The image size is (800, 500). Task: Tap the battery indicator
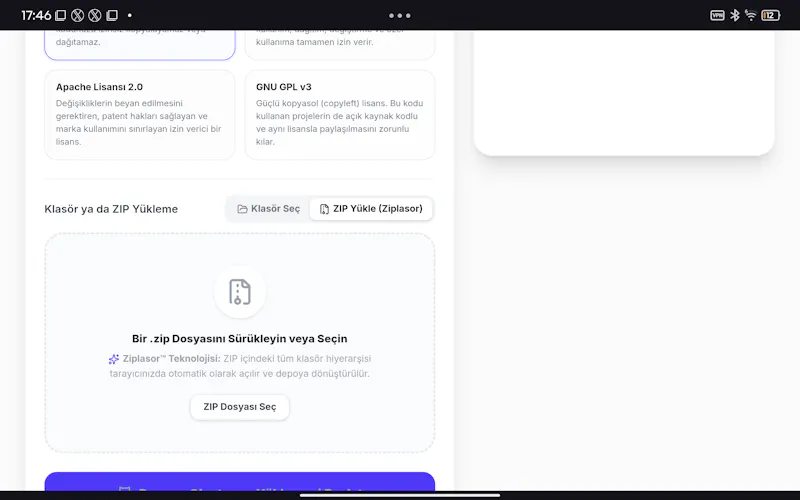click(770, 15)
